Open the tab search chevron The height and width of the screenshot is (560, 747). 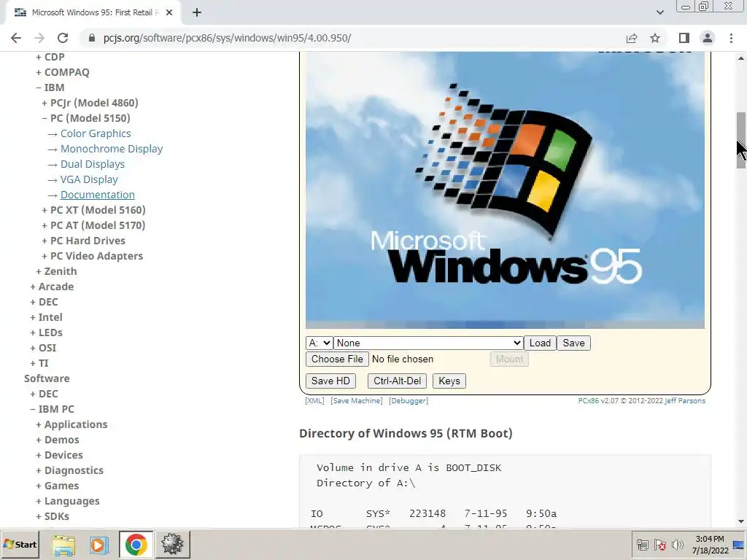[x=659, y=12]
